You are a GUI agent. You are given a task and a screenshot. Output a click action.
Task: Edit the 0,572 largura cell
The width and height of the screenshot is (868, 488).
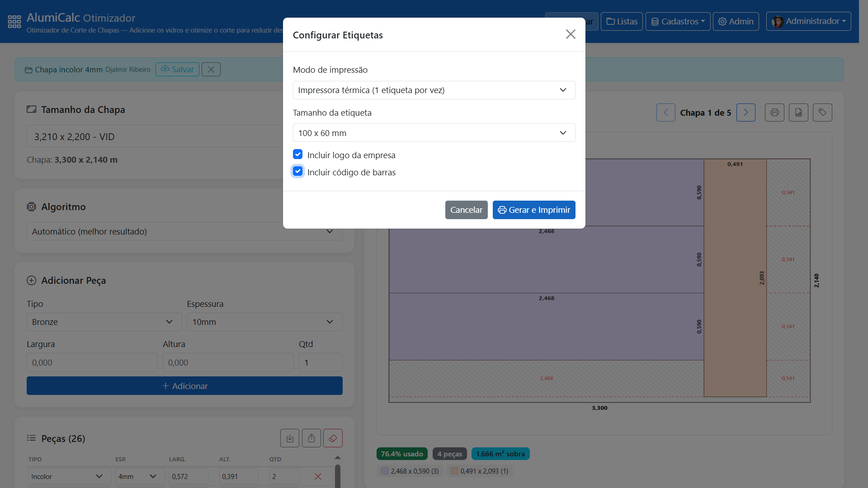[x=189, y=476]
